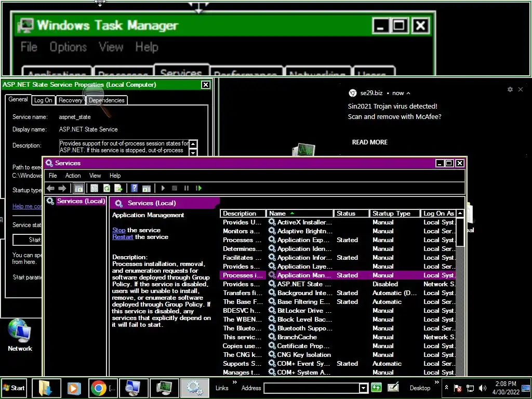Switch to Chrome on the taskbar
This screenshot has width=532, height=399.
tap(103, 388)
